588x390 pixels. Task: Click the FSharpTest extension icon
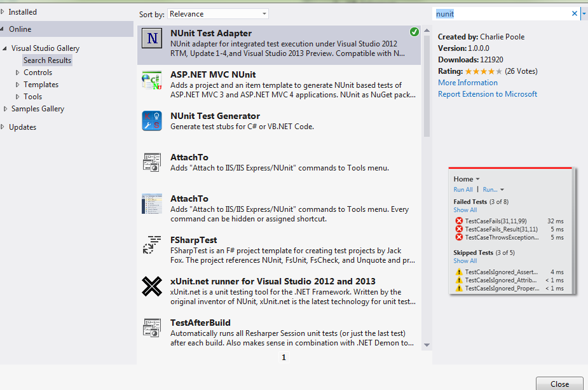click(152, 245)
